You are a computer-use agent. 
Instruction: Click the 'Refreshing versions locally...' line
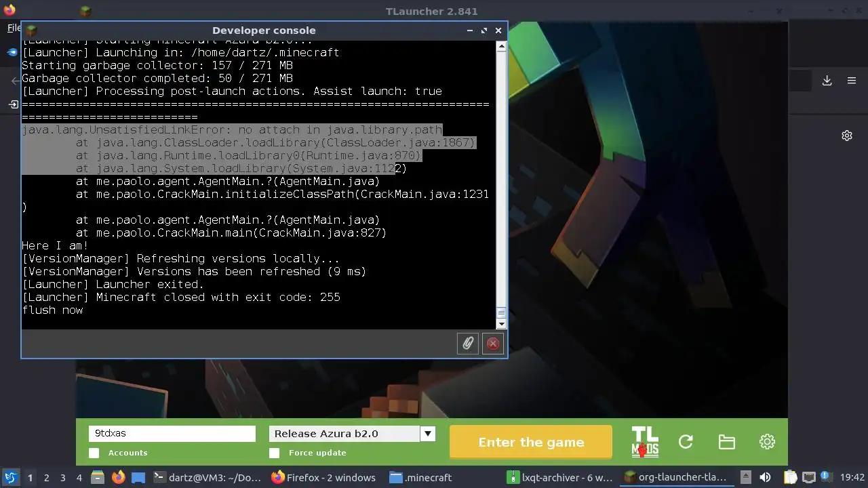(x=180, y=259)
